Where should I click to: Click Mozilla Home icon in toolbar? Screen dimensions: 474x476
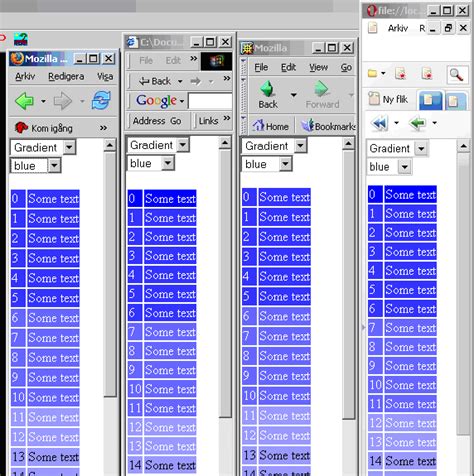click(x=258, y=126)
